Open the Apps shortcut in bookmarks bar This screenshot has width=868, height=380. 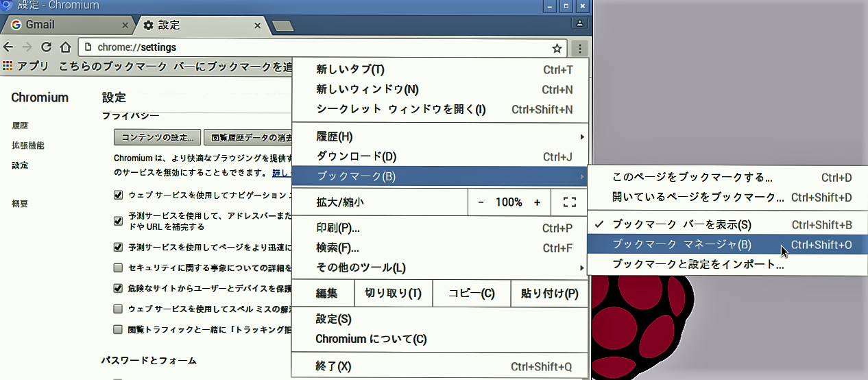coord(25,67)
